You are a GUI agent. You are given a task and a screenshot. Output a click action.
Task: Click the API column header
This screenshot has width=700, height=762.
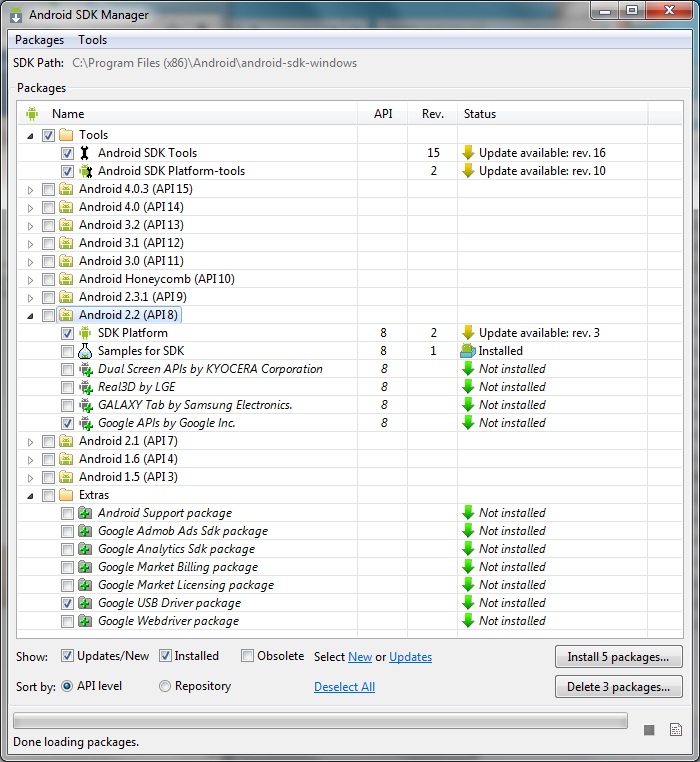383,114
